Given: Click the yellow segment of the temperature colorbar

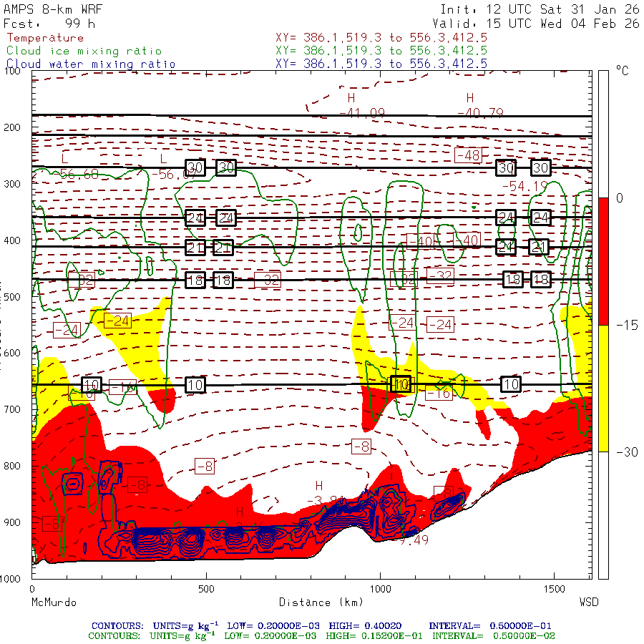Looking at the screenshot, I should click(x=603, y=388).
